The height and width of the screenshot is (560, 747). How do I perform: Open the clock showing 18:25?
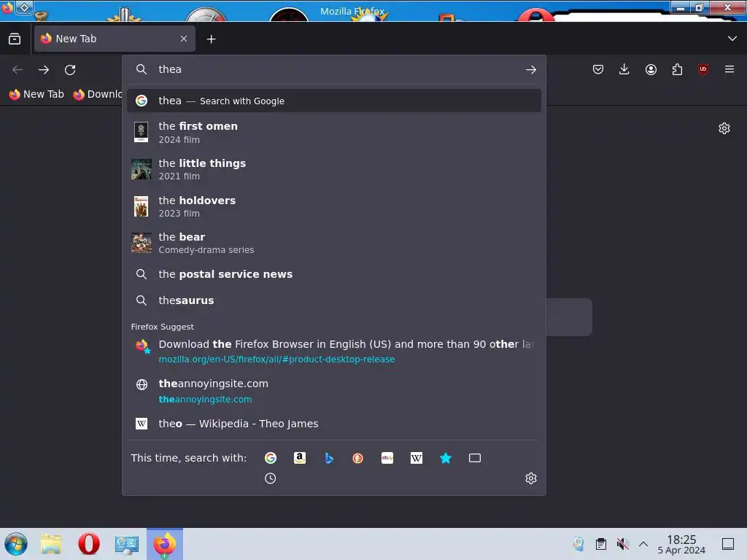coord(681,544)
